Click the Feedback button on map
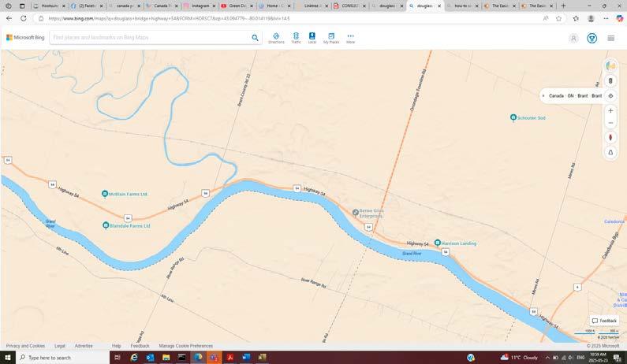 (x=604, y=321)
